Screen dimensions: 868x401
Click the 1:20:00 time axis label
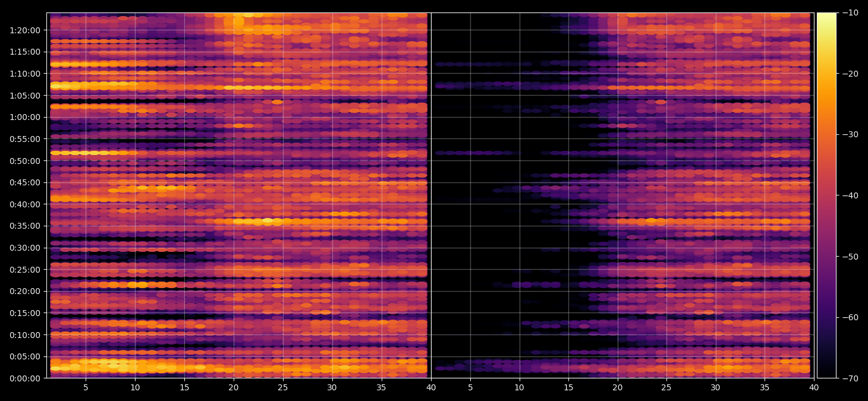tap(24, 30)
